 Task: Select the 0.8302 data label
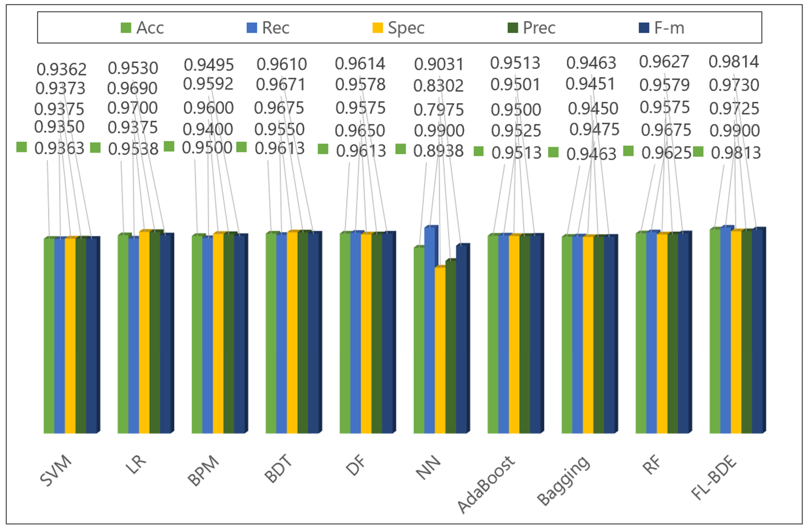438,86
